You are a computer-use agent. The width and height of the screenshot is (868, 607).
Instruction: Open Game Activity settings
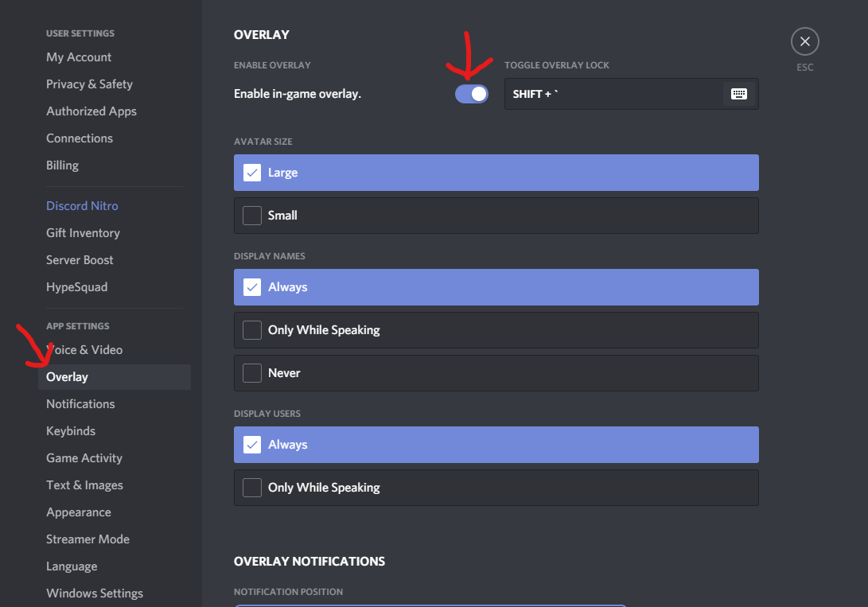coord(84,458)
